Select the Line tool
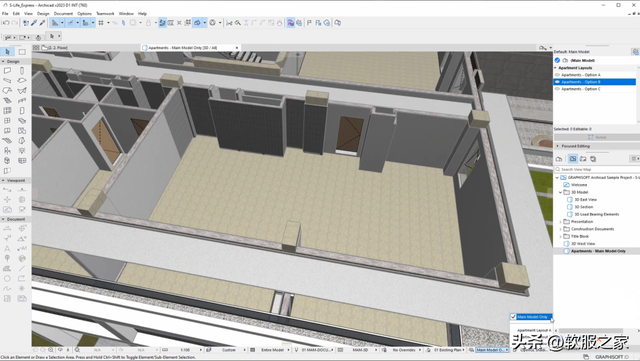Screen dimensions: 640x361 coord(22,268)
